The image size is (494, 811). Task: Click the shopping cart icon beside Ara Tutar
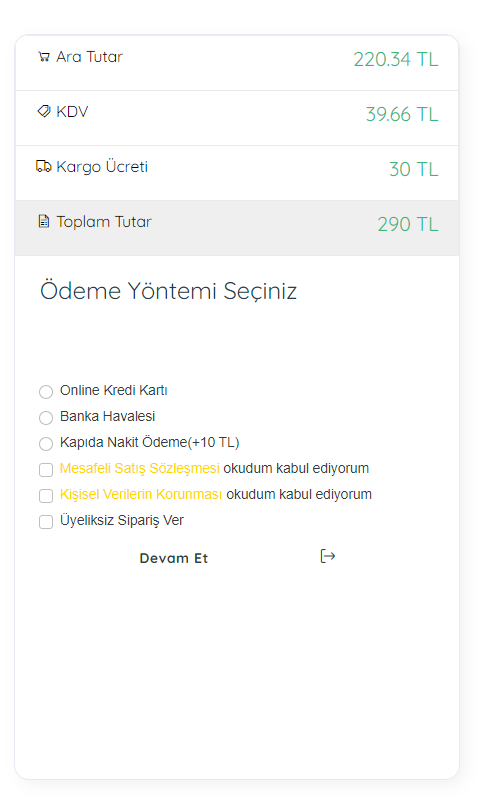point(44,57)
